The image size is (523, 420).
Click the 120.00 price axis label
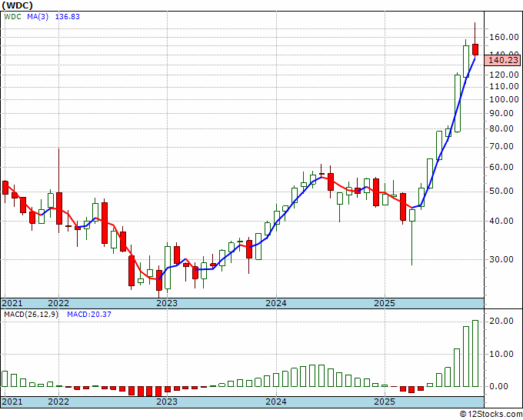pyautogui.click(x=504, y=75)
